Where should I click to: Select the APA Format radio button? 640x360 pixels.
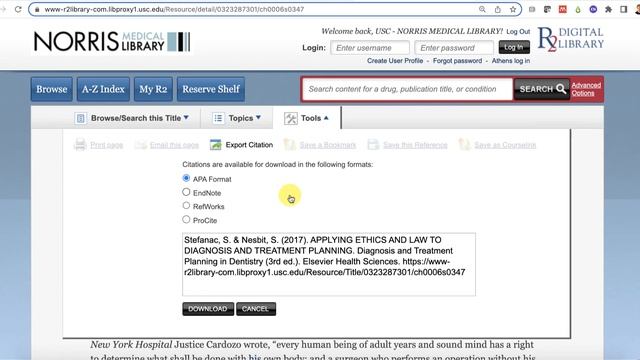(x=186, y=178)
